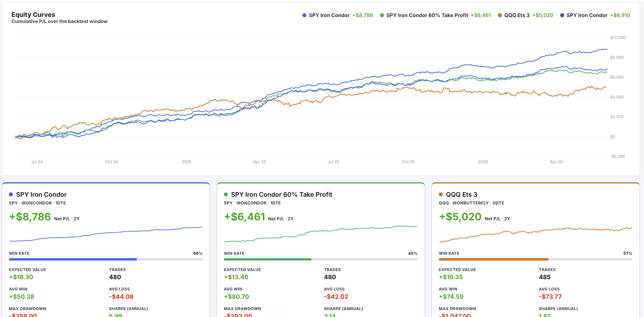Screen dimensions: 644x317
Task: Click the avg win value +$80.70
Action: click(x=236, y=297)
